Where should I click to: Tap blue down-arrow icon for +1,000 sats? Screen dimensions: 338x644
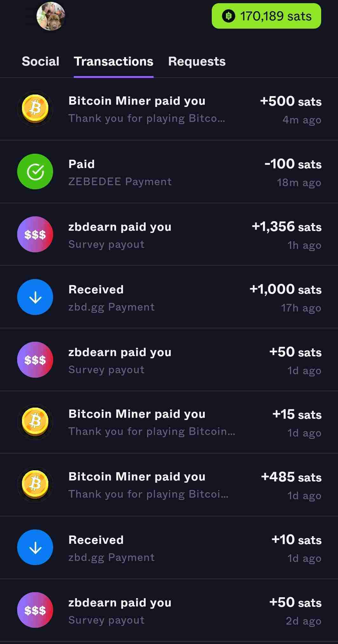(35, 297)
